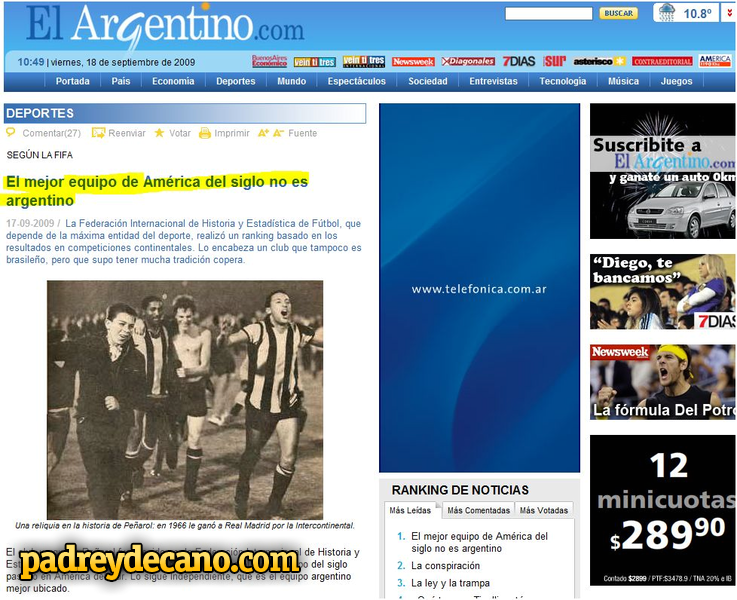
Task: Click the 12 minicuotas $289.90 ad
Action: [662, 510]
